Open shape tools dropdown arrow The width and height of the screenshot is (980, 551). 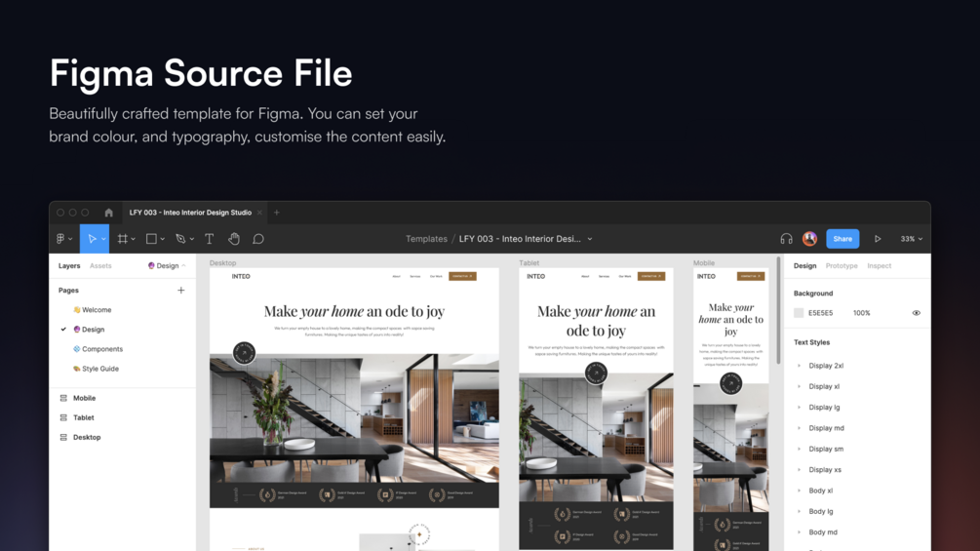coord(163,239)
